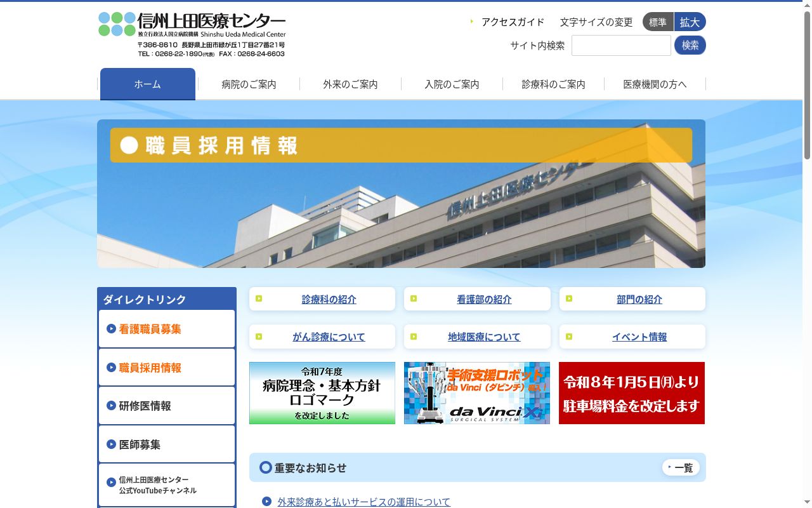Set text size to 標準
Image resolution: width=812 pixels, height=508 pixels.
pos(658,22)
